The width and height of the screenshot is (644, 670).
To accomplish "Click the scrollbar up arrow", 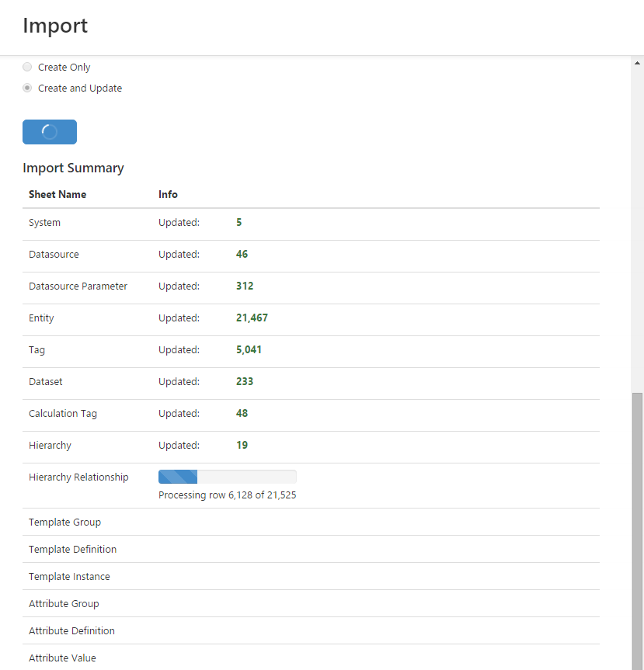I will coord(638,63).
